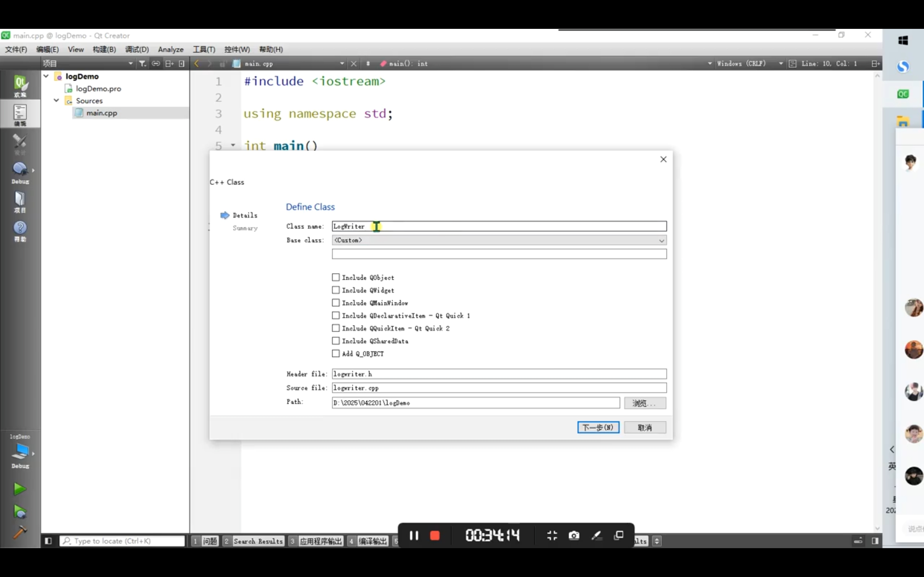The image size is (924, 577).
Task: Click the Header file input field
Action: (499, 374)
